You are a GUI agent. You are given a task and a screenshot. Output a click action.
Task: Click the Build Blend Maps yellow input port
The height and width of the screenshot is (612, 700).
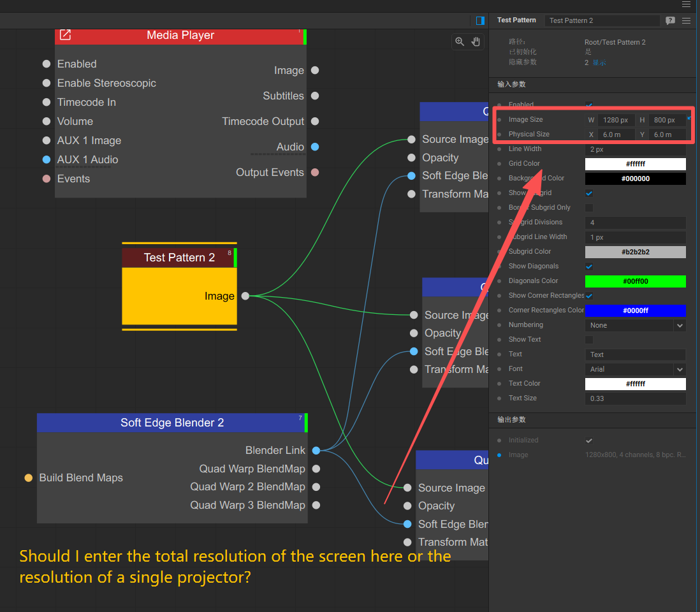coord(29,477)
